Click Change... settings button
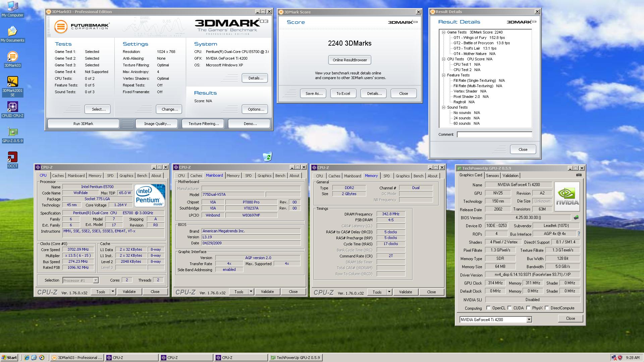This screenshot has width=644, height=362. (x=170, y=109)
